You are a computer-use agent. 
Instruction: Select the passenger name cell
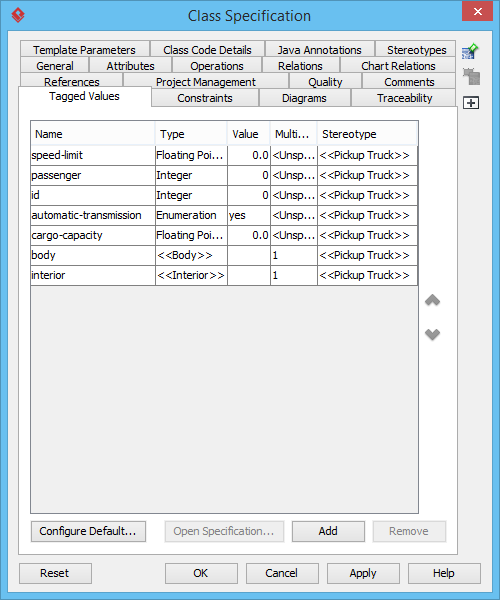tap(93, 175)
